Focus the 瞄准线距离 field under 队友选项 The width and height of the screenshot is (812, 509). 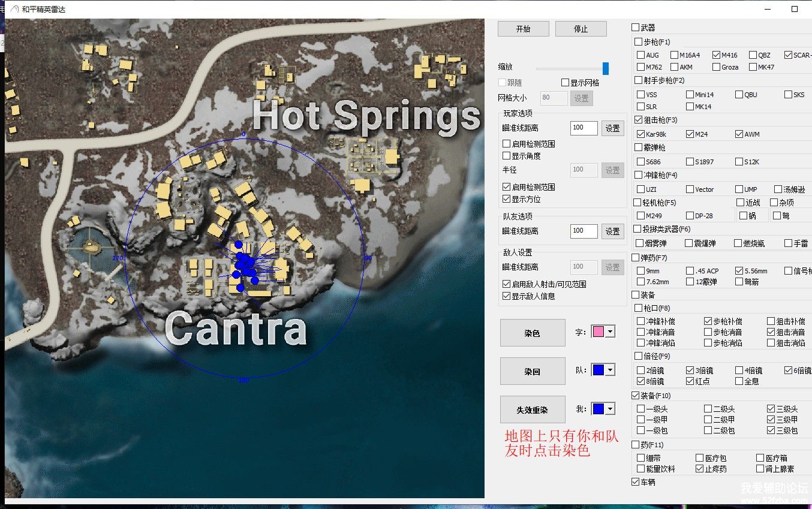(584, 231)
